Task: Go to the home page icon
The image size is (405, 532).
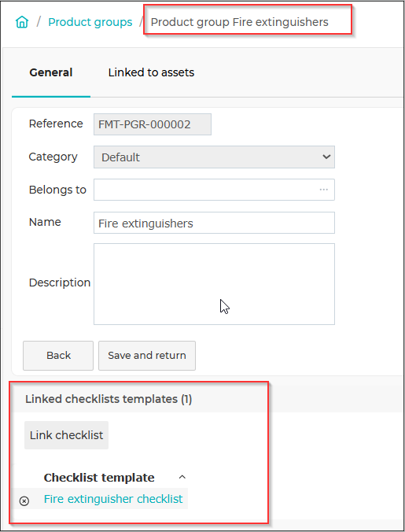Action: [22, 22]
